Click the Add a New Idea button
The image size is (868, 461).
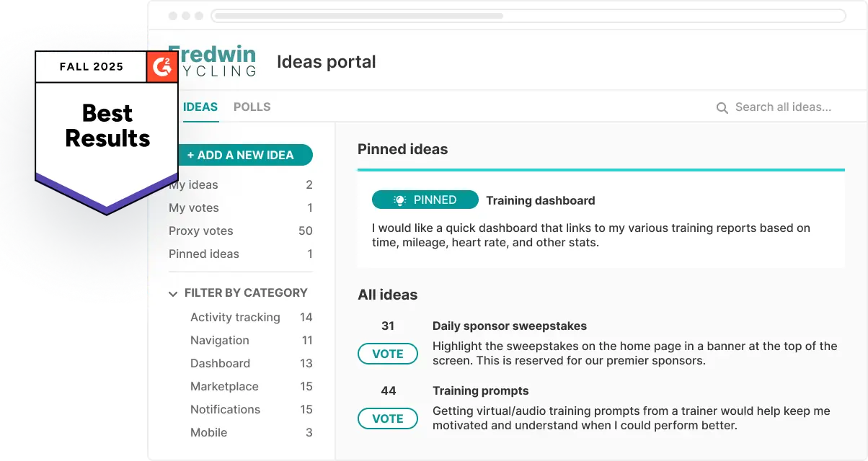coord(244,155)
